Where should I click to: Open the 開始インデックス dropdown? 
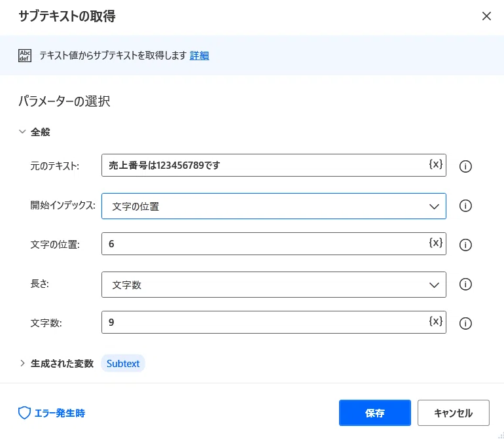pos(274,206)
